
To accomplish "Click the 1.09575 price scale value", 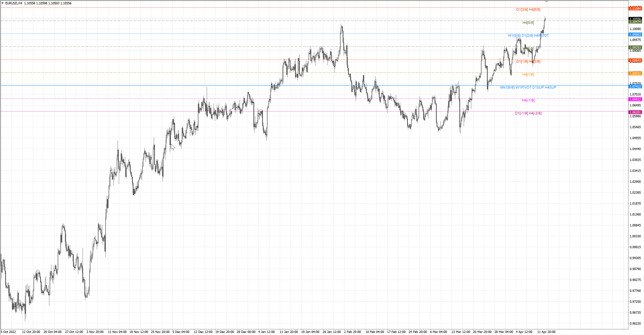I will (635, 40).
